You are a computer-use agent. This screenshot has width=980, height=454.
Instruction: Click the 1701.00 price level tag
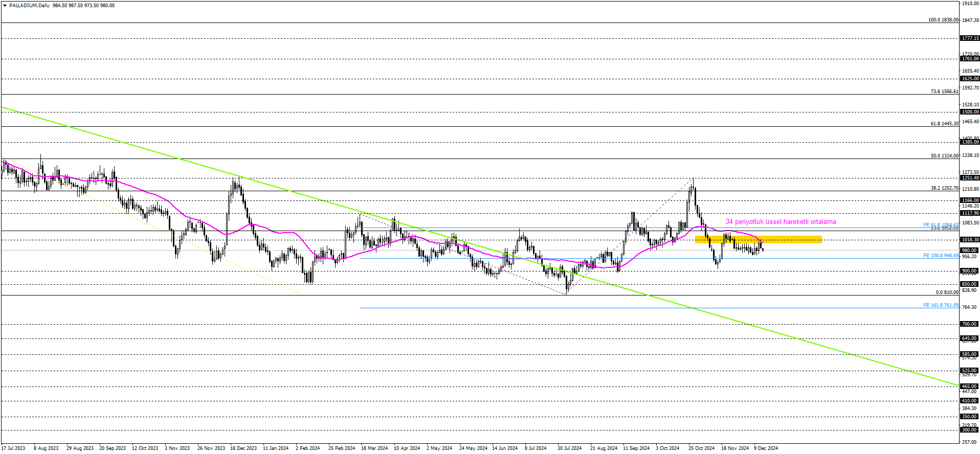point(970,59)
